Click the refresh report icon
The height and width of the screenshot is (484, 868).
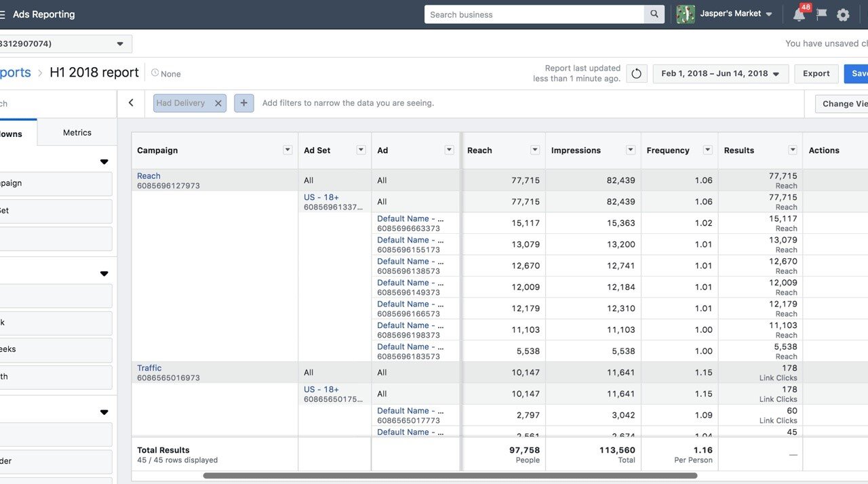point(636,74)
